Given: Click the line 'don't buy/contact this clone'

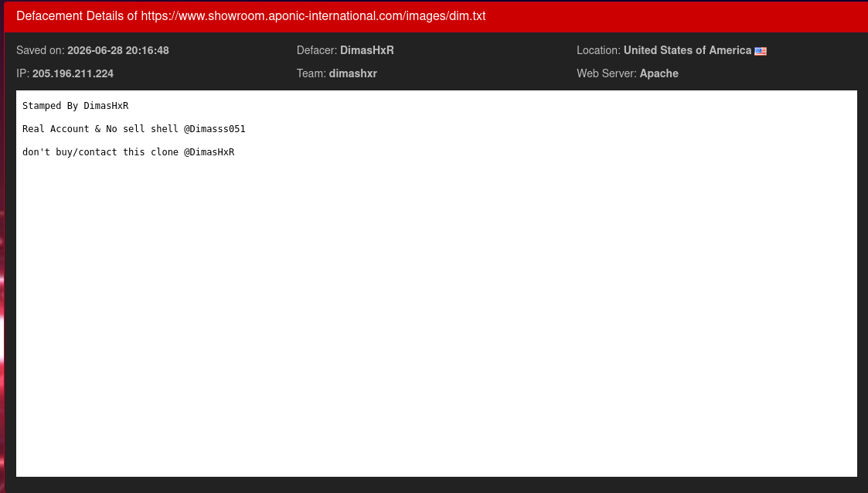Looking at the screenshot, I should (x=128, y=152).
